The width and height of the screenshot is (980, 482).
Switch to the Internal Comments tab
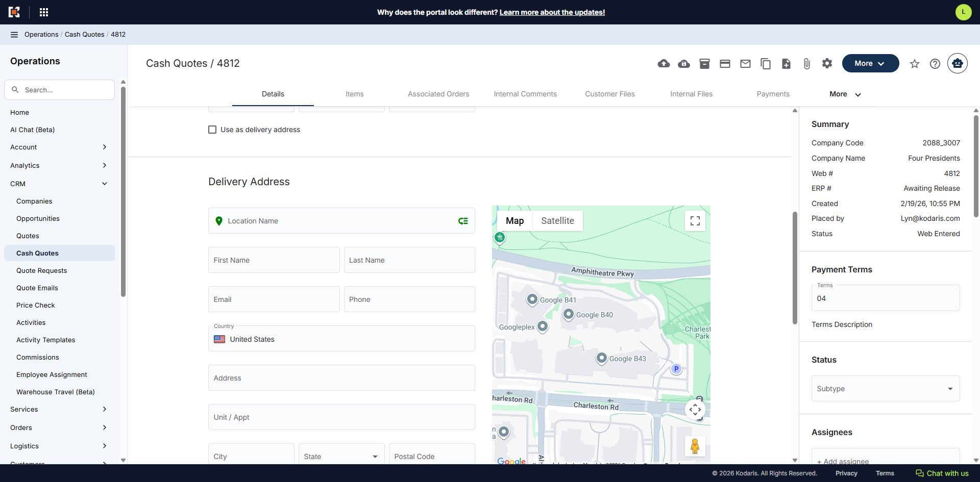click(525, 94)
